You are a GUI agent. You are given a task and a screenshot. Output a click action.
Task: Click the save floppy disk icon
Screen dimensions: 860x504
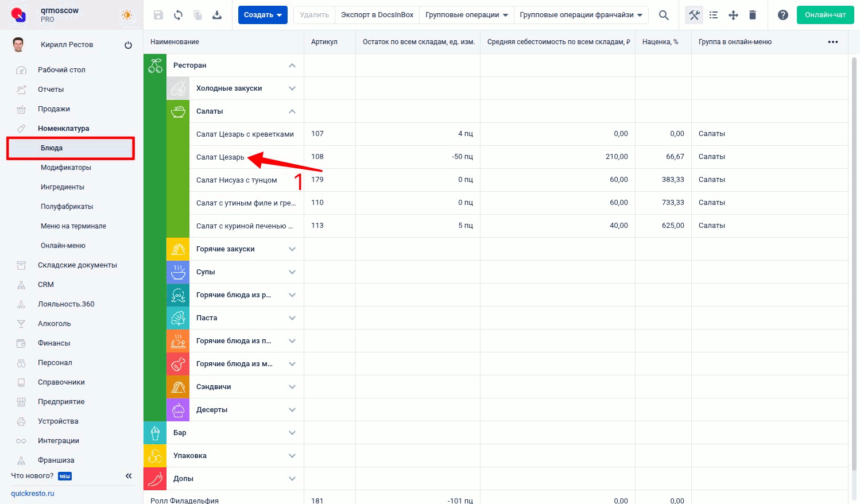(158, 15)
